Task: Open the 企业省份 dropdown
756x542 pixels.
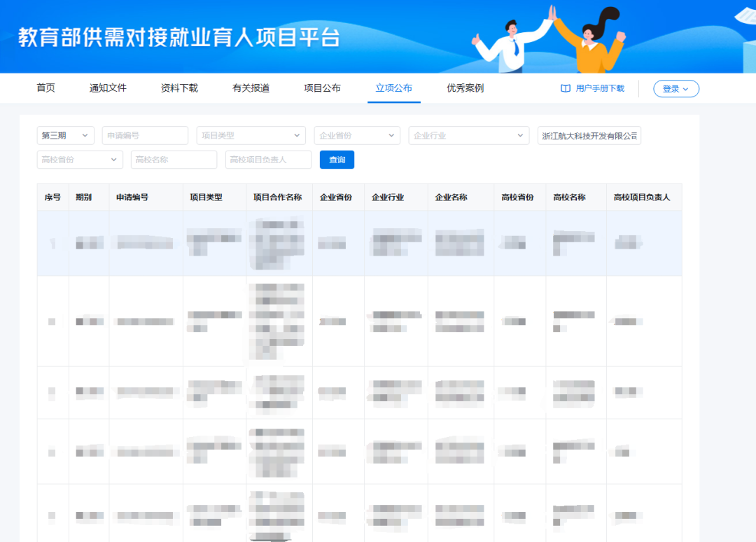Action: click(357, 135)
